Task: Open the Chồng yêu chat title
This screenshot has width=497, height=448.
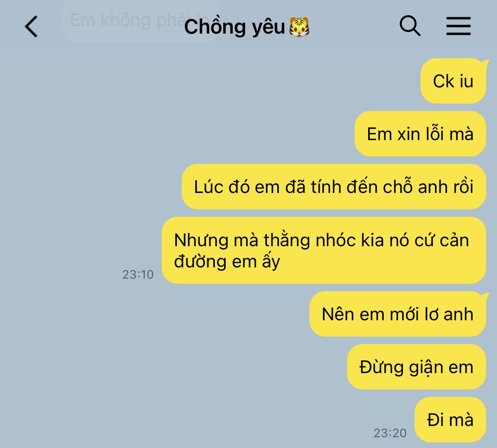Action: coord(247,27)
